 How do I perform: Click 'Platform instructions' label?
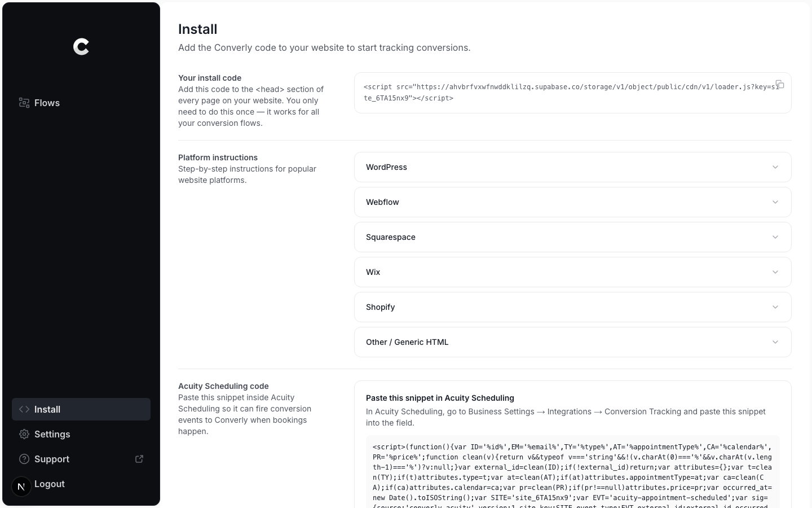(218, 157)
